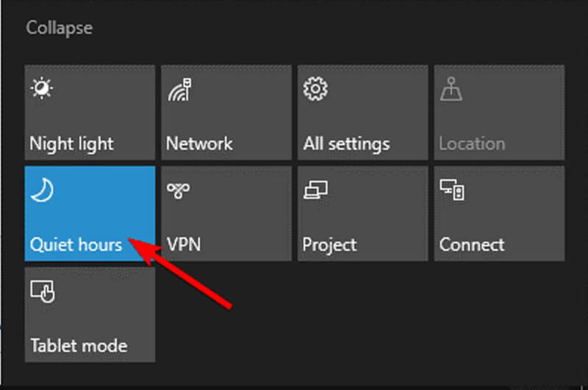Screen dimensions: 588x390
Task: Click the blue highlighted tile background
Action: coord(90,213)
